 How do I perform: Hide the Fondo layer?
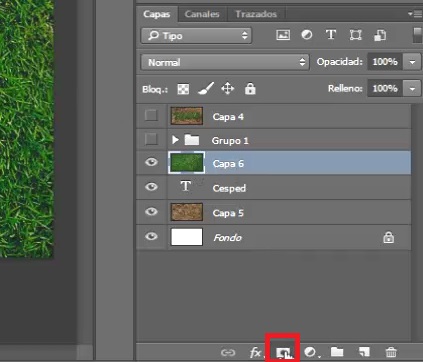(151, 236)
